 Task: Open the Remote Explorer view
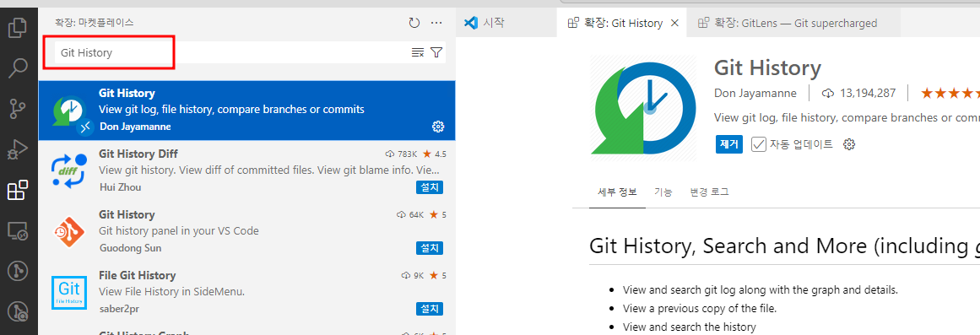tap(18, 230)
